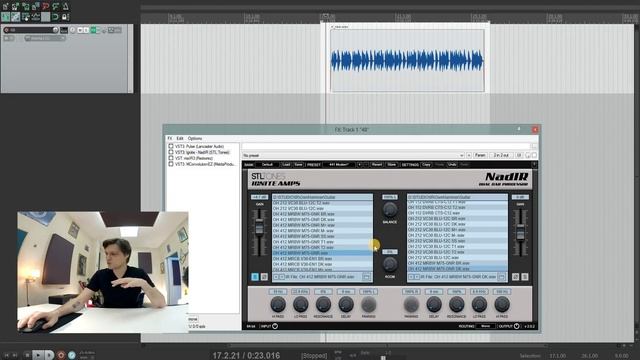Click the ROOM knob
640x360 pixels.
pyautogui.click(x=390, y=264)
